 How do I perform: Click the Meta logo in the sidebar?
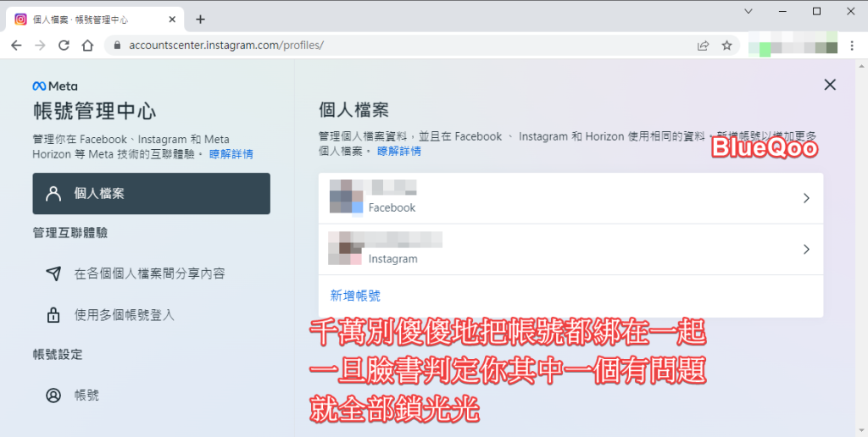pos(55,86)
